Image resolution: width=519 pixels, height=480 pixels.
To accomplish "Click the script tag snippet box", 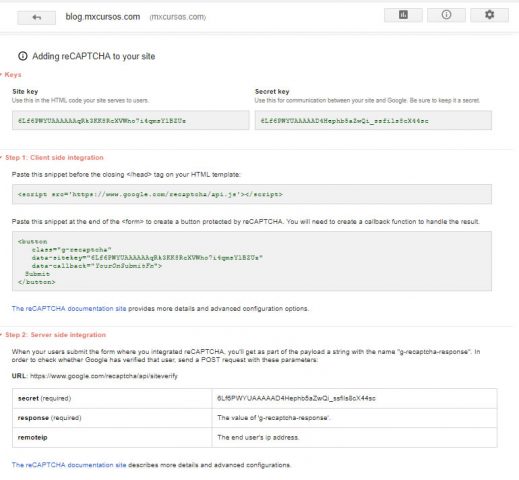I will (252, 194).
